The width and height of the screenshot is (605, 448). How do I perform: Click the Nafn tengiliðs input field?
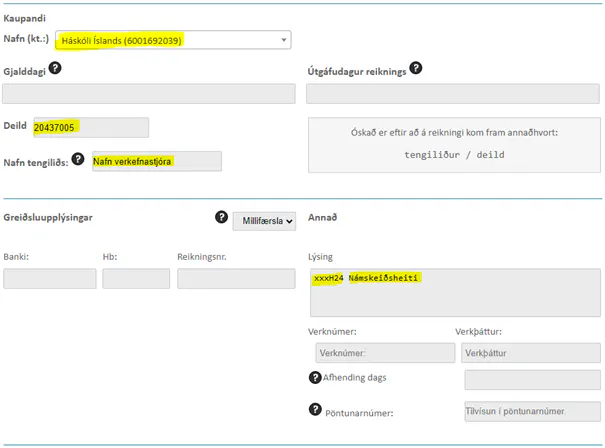pyautogui.click(x=156, y=162)
